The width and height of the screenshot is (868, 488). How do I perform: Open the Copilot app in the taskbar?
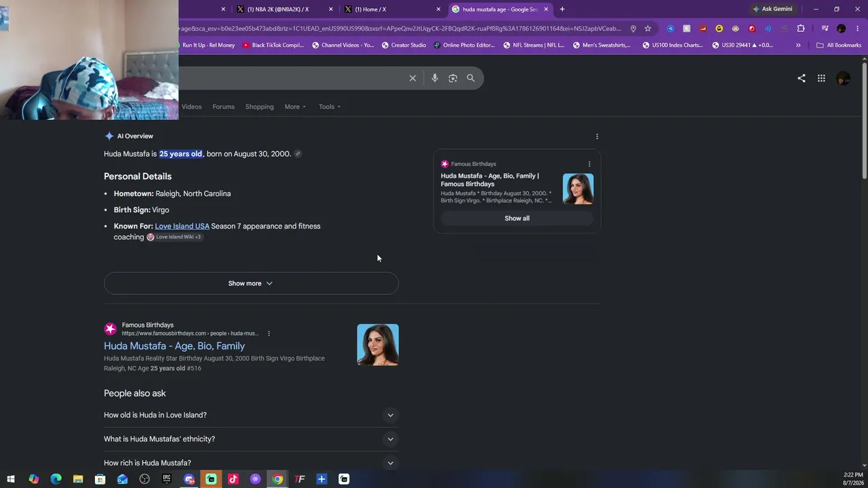pos(33,479)
